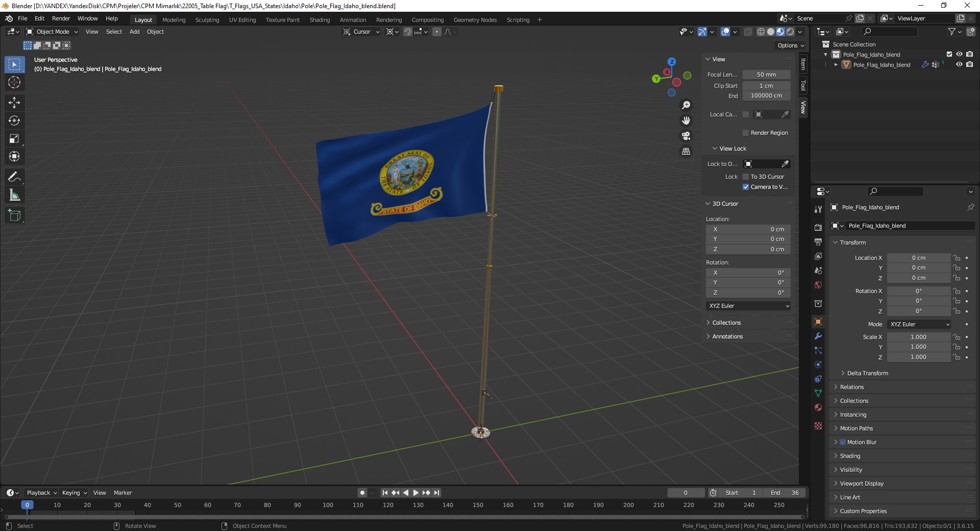The image size is (980, 531).
Task: Open the Render properties tab
Action: [x=818, y=227]
